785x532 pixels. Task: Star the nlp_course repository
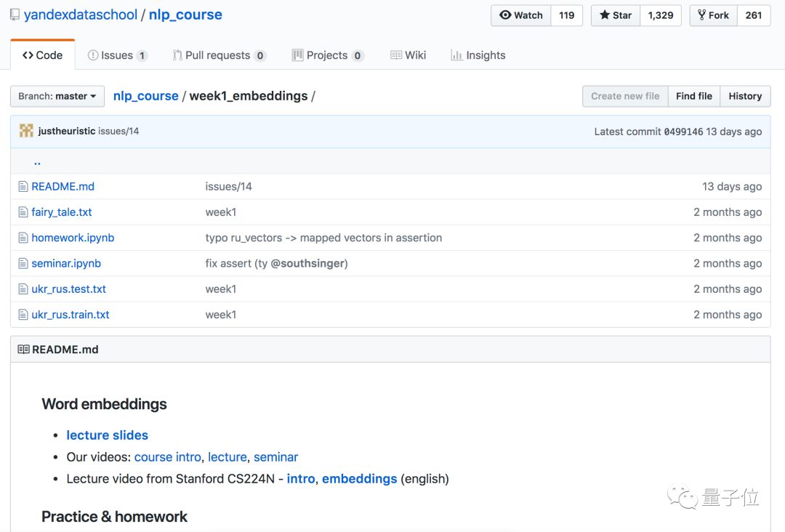616,15
